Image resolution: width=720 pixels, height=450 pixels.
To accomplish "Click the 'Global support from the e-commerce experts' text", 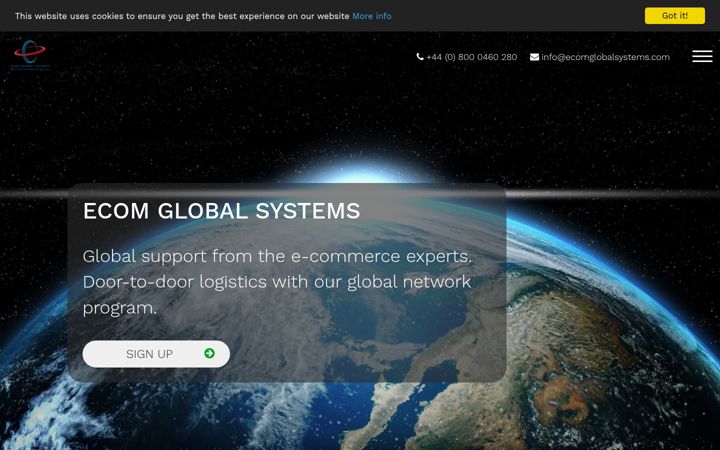I will pos(277,256).
